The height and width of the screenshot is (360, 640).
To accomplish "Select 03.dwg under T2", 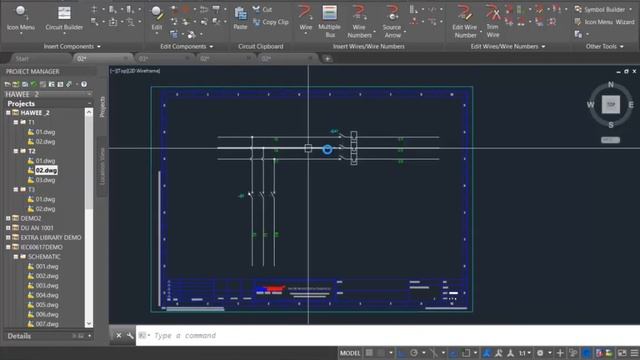I will click(x=45, y=180).
